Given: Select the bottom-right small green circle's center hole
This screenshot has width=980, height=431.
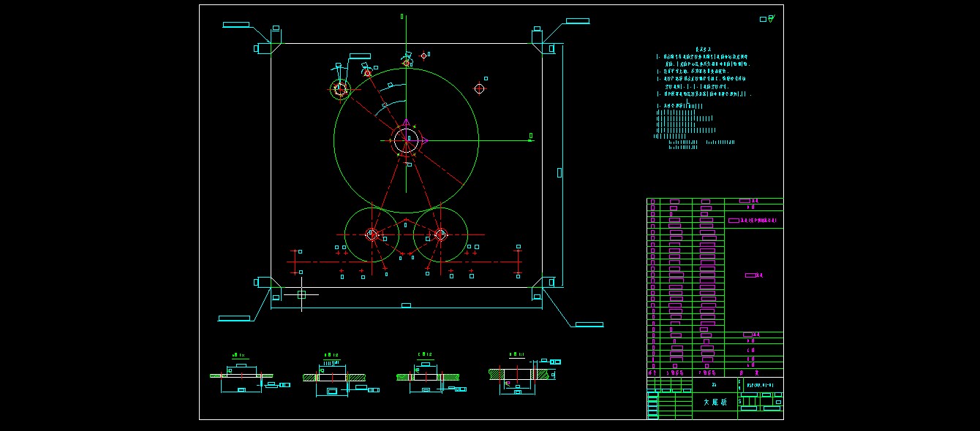Looking at the screenshot, I should (440, 234).
